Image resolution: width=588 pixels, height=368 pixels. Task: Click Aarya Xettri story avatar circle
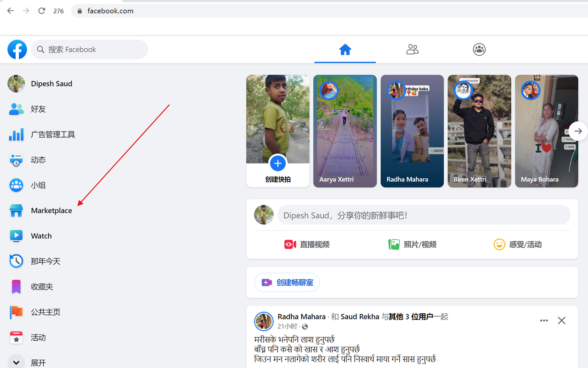(328, 90)
